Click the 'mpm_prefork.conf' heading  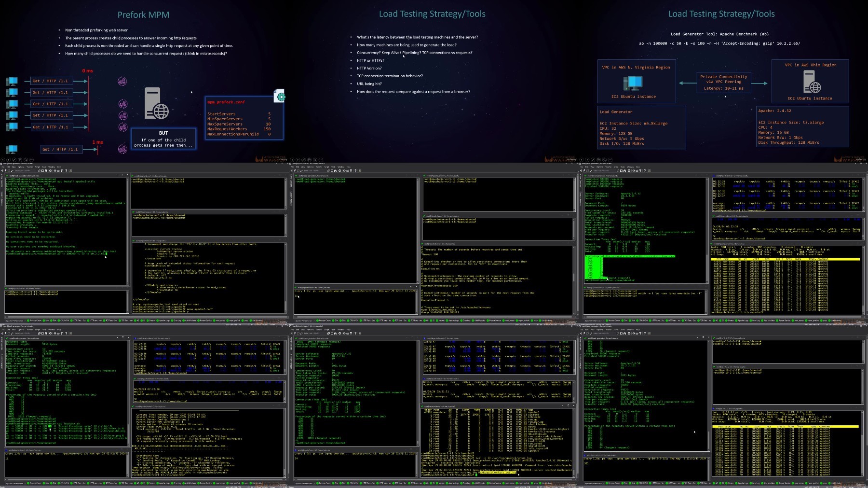226,102
